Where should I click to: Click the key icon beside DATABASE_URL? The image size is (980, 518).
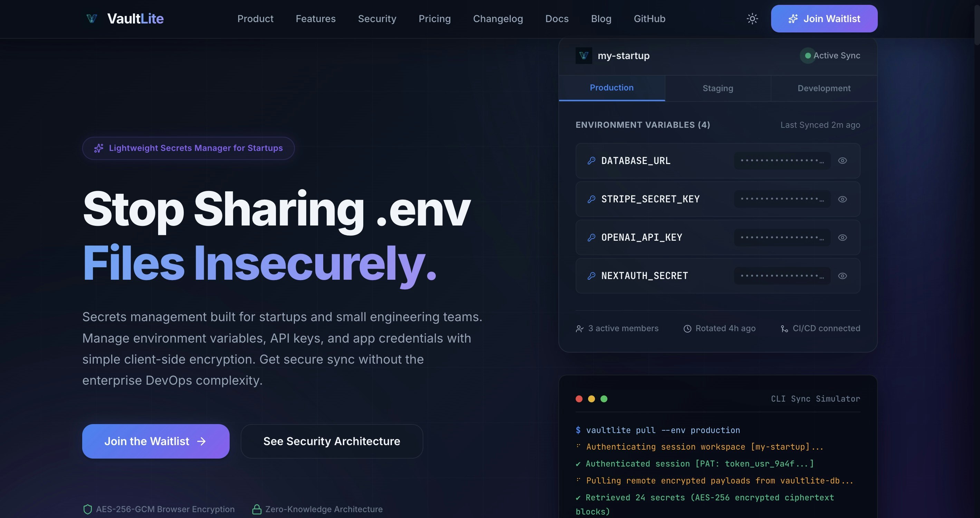click(x=591, y=161)
